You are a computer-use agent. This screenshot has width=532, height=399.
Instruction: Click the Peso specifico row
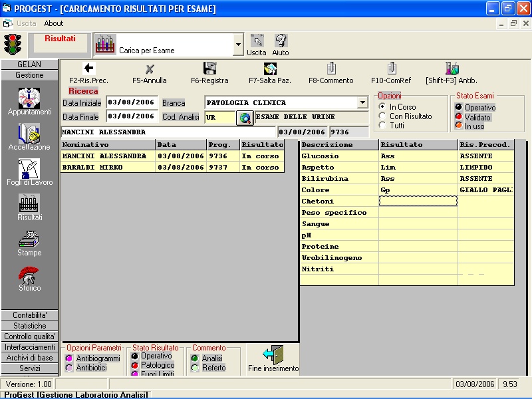[407, 213]
